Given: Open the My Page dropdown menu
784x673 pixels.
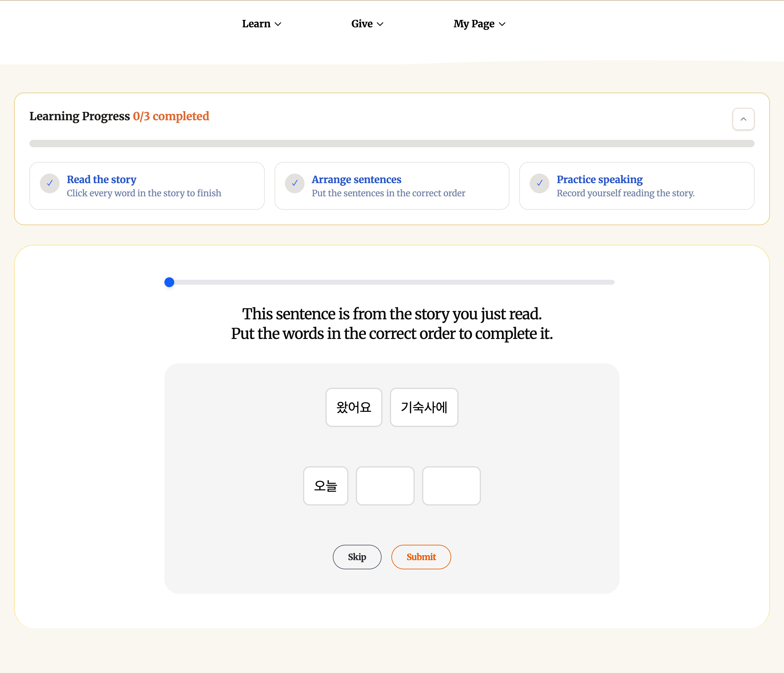Looking at the screenshot, I should point(479,24).
